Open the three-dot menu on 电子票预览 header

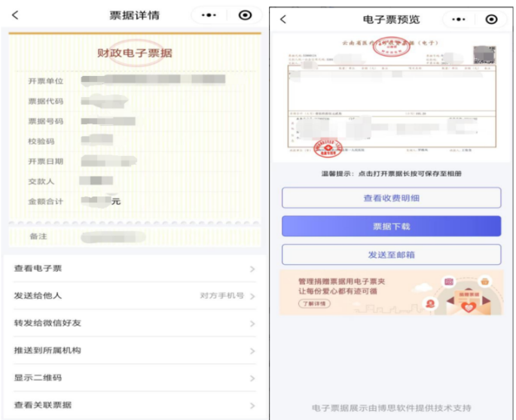click(x=458, y=20)
